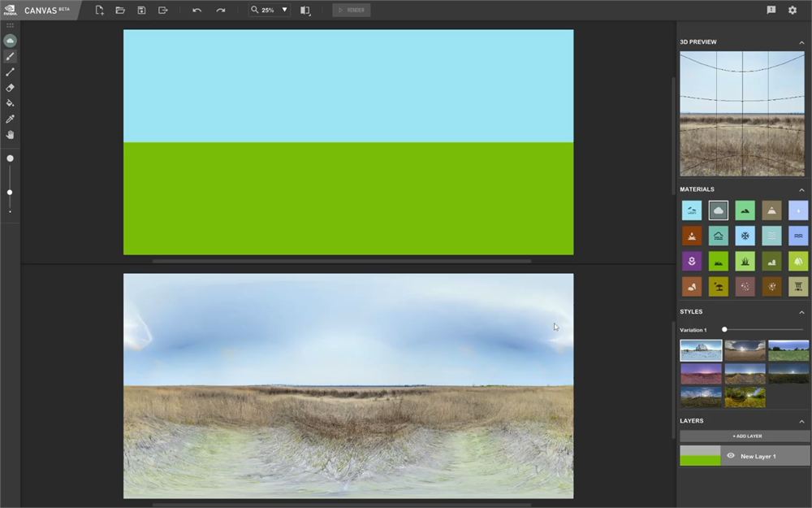Choose the tan mountain material swatch
The height and width of the screenshot is (508, 812).
point(771,211)
